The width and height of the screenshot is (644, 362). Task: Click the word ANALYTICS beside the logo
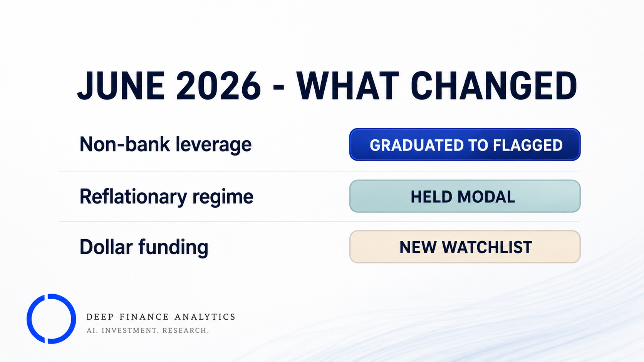205,317
